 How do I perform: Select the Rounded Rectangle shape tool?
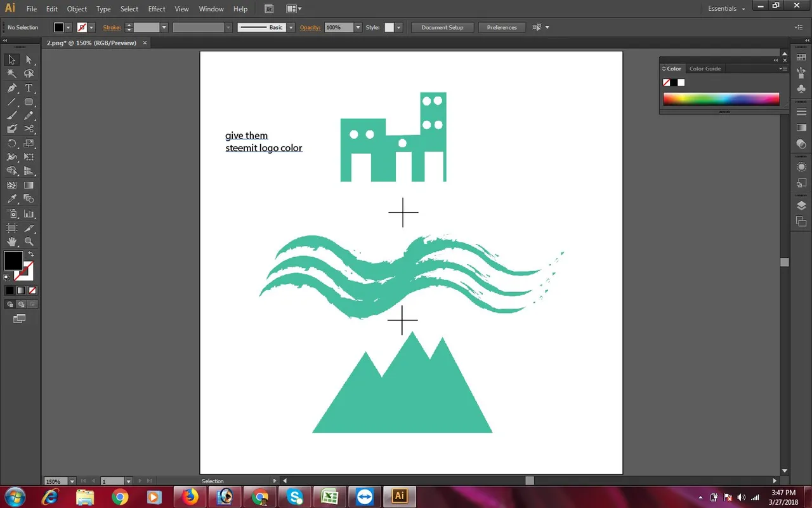click(29, 102)
